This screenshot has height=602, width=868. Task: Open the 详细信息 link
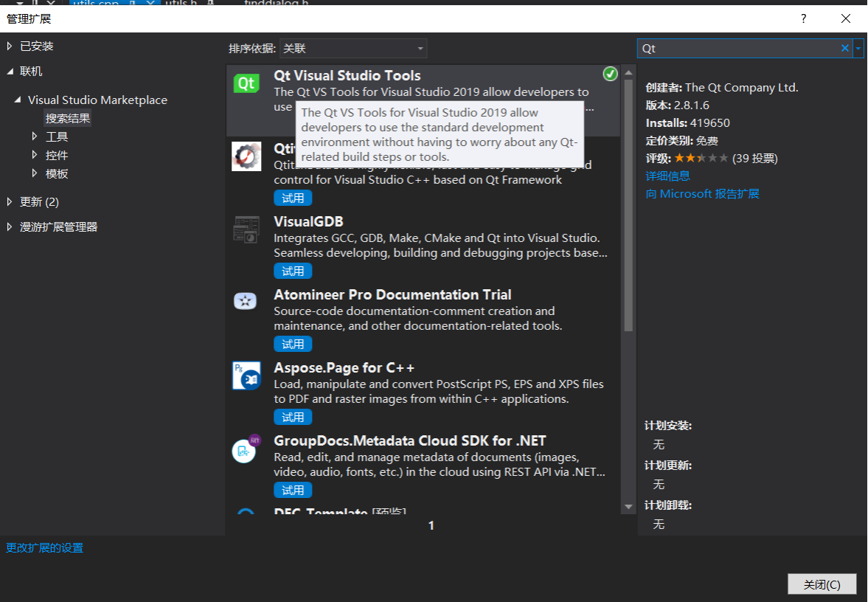[667, 176]
